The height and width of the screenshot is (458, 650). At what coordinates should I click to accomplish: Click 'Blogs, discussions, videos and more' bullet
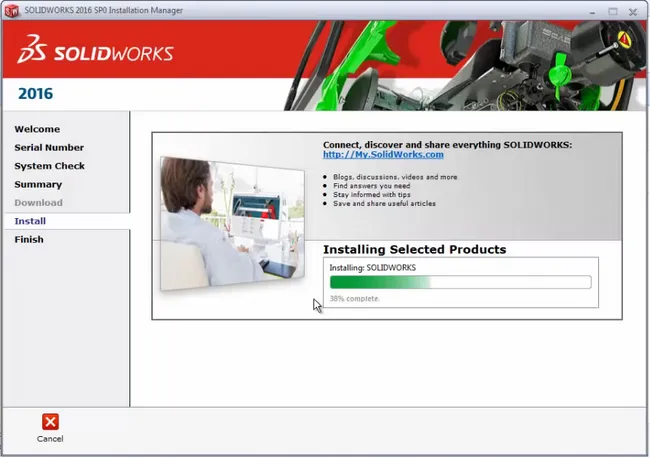pyautogui.click(x=395, y=177)
